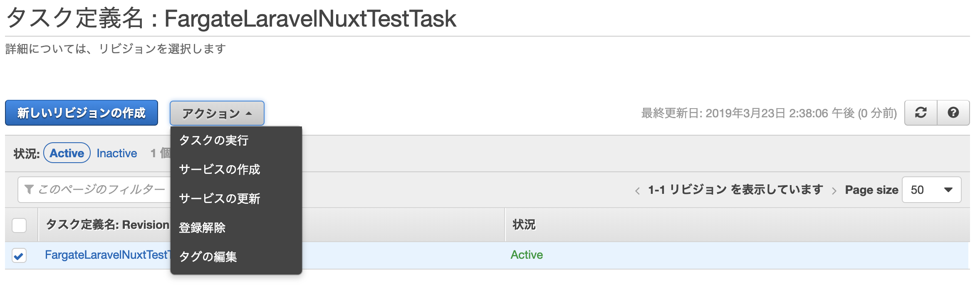Go to previous page of revisions
The height and width of the screenshot is (297, 980).
[x=637, y=191]
